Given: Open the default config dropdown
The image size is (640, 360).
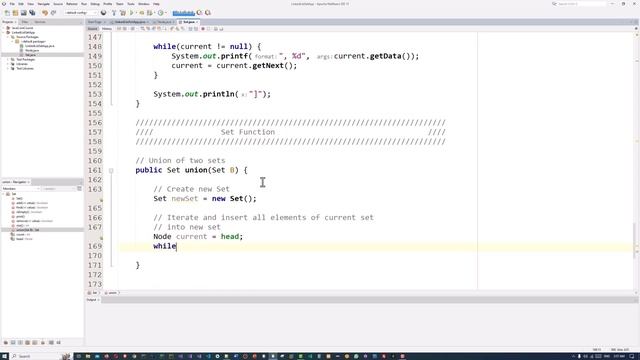Looking at the screenshot, I should 81,13.
